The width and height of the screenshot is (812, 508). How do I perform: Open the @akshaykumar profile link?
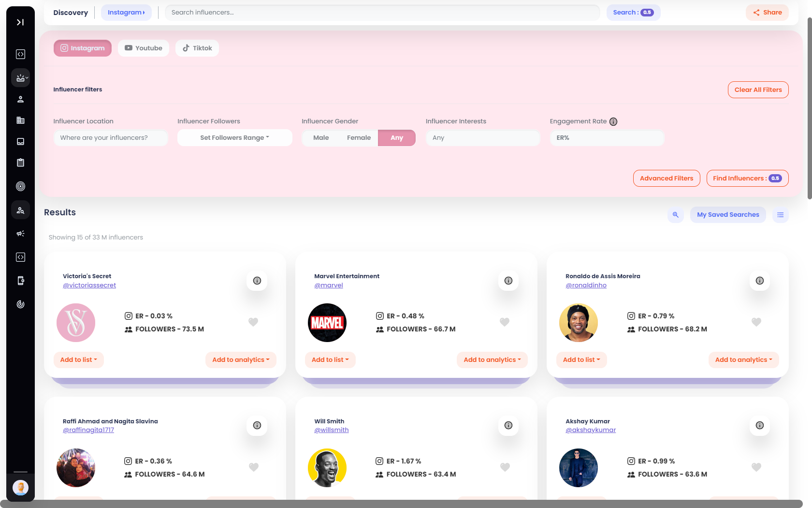click(x=591, y=430)
